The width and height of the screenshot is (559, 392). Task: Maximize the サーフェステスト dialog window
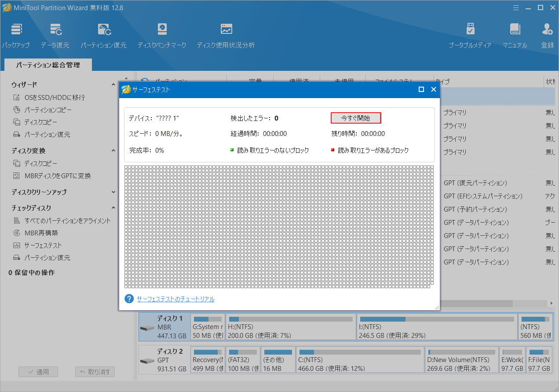pyautogui.click(x=421, y=89)
